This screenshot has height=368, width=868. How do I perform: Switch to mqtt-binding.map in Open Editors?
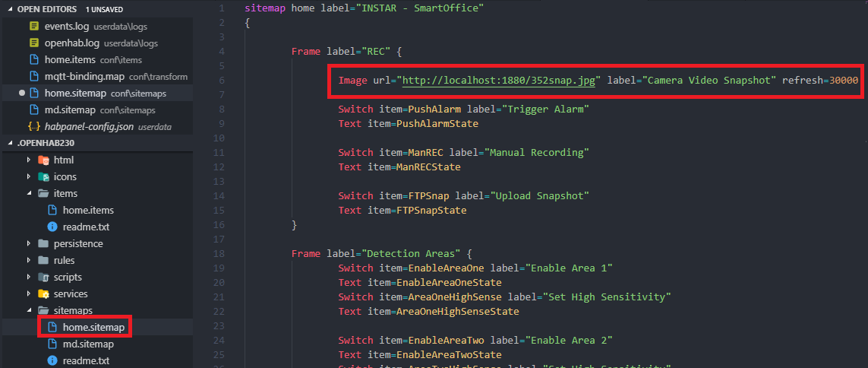tap(84, 77)
